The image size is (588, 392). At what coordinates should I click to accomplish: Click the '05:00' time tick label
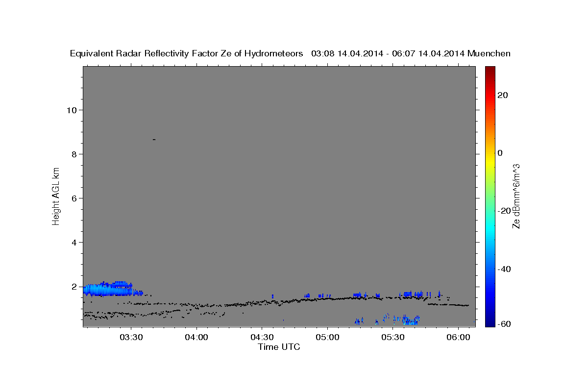coord(327,338)
